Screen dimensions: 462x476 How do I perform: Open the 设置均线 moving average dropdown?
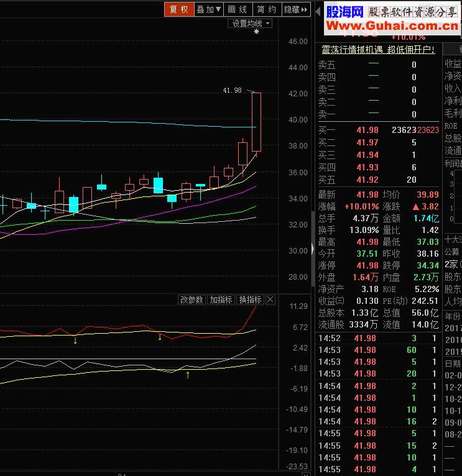[x=250, y=24]
